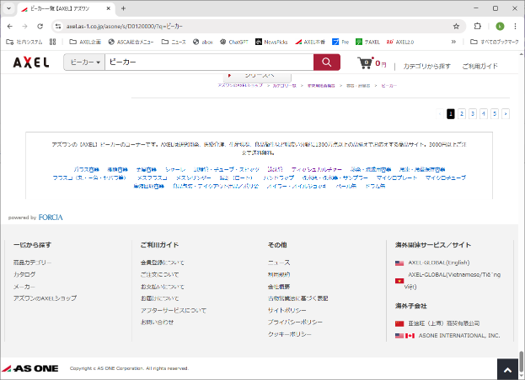Viewport: 525px width, 380px height.
Task: Go to pagination page 2
Action: 462,114
